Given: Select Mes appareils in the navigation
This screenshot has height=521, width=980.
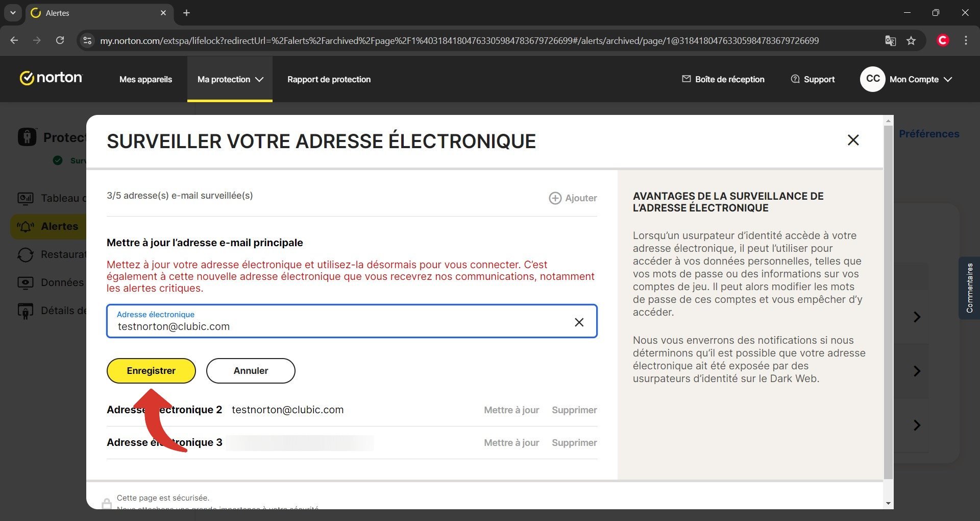Looking at the screenshot, I should pos(145,79).
